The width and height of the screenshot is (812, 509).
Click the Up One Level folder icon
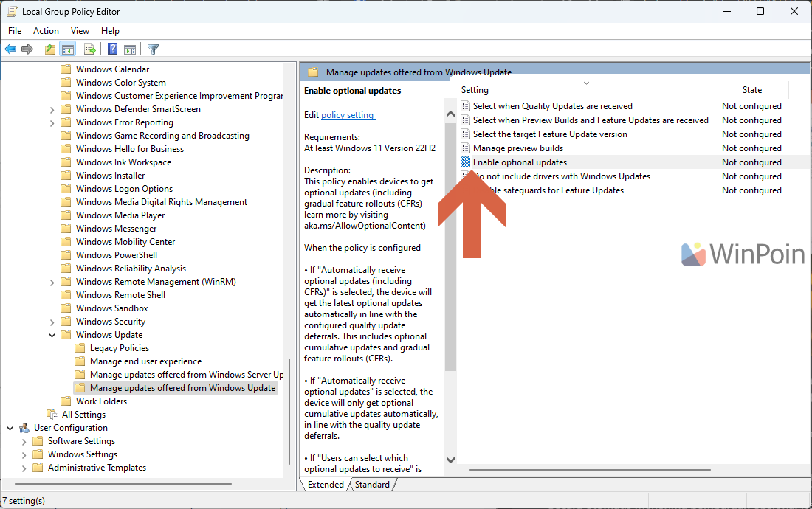click(49, 49)
